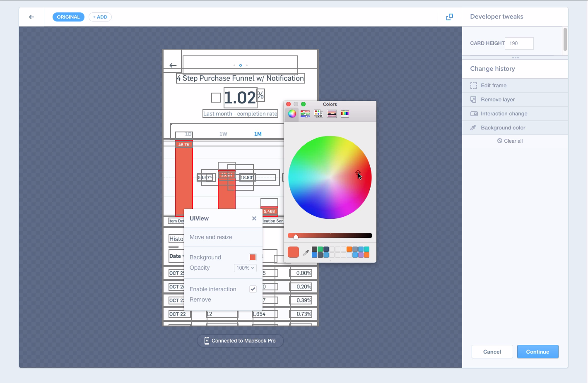Pick a color with the eyedropper
This screenshot has width=588, height=383.
click(x=306, y=253)
